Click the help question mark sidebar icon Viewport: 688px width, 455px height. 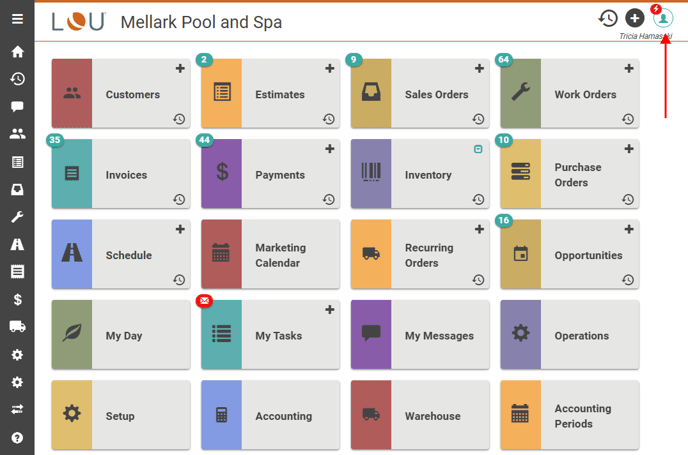[x=17, y=437]
